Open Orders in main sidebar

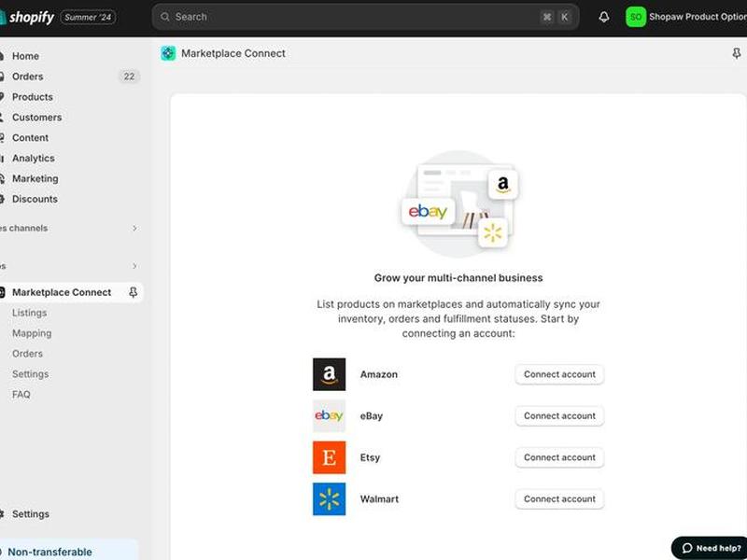pos(28,77)
